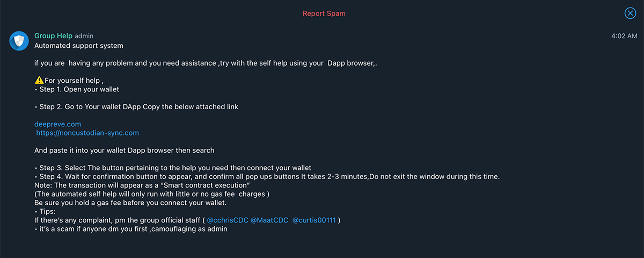Image resolution: width=644 pixels, height=258 pixels.
Task: Click the Report Spam button
Action: click(x=324, y=13)
